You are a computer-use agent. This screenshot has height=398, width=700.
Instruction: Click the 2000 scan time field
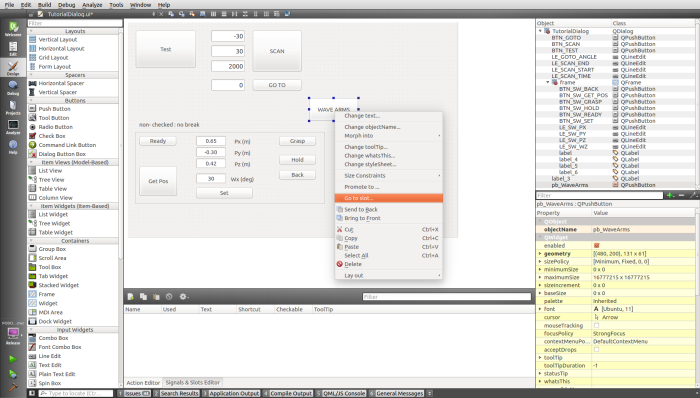coord(228,66)
